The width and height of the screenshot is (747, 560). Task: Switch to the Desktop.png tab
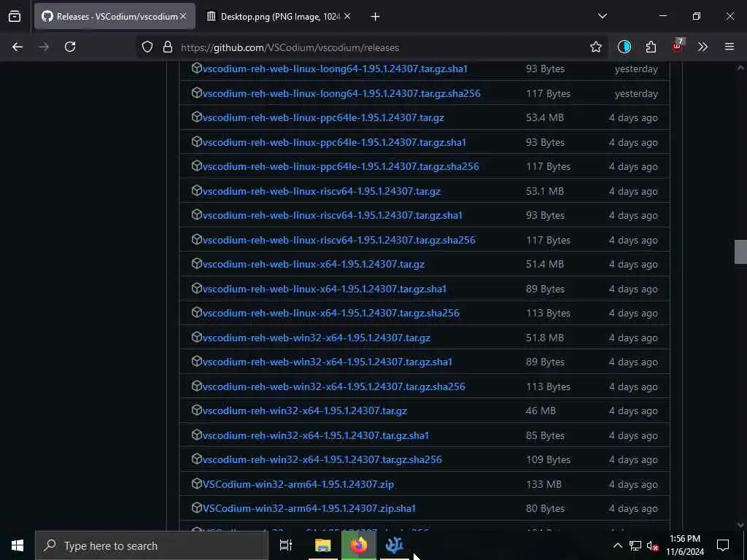coord(279,16)
